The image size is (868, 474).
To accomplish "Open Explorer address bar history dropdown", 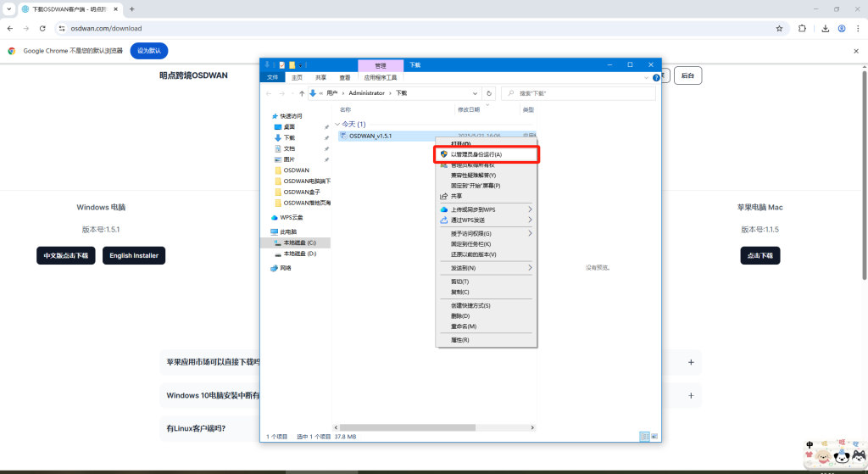I will click(x=475, y=93).
